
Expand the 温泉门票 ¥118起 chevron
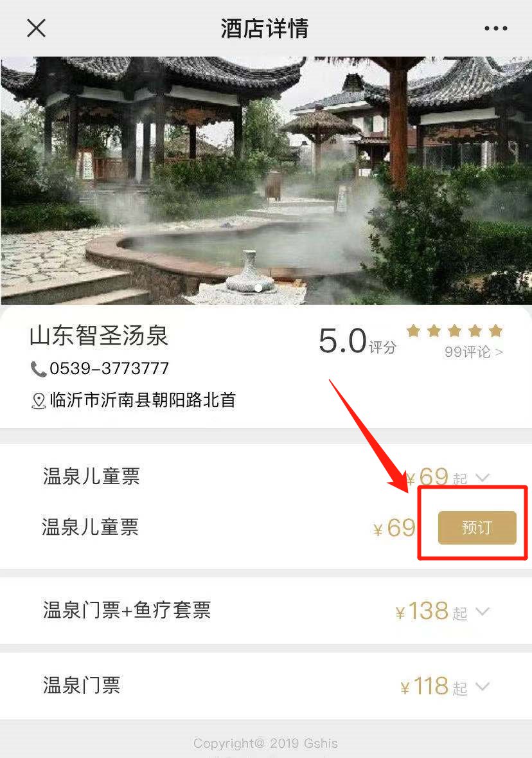[x=483, y=687]
